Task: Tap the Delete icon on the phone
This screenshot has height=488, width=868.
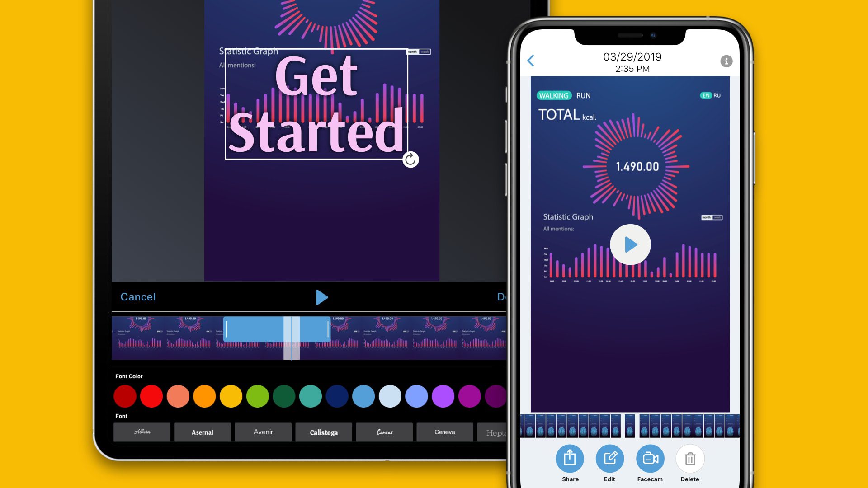Action: (690, 459)
